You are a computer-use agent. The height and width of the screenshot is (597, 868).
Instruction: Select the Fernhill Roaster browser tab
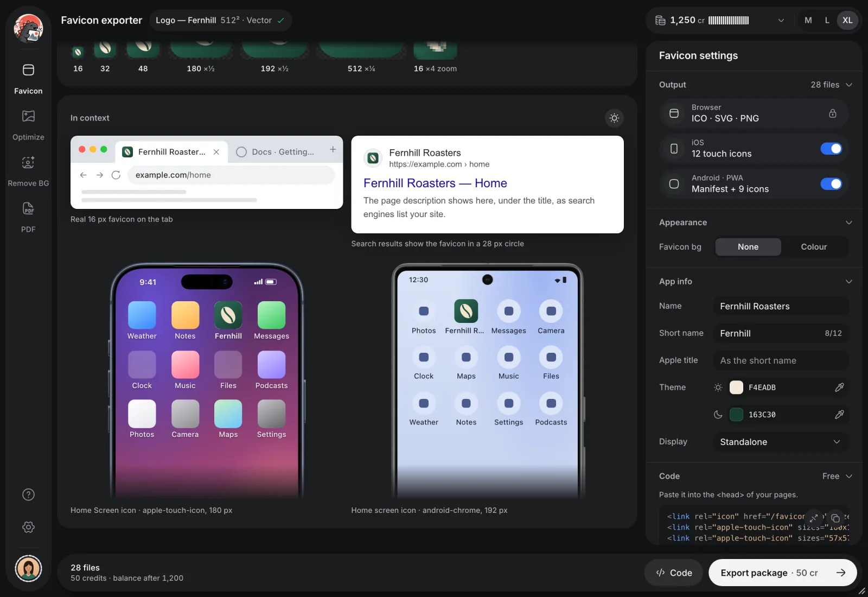(x=171, y=151)
